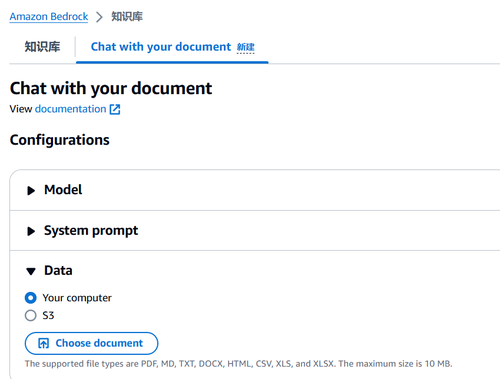Switch to the 知识库 tab

click(42, 47)
